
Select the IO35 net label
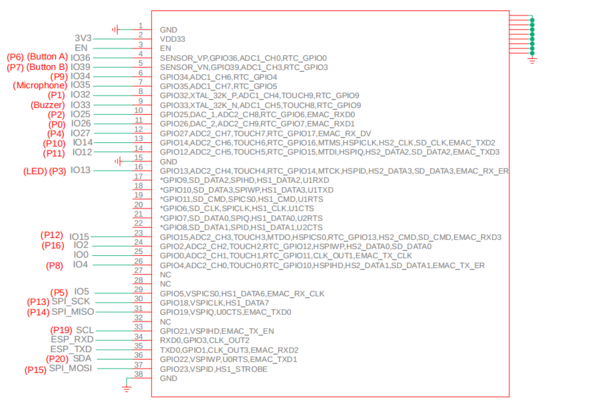[80, 85]
